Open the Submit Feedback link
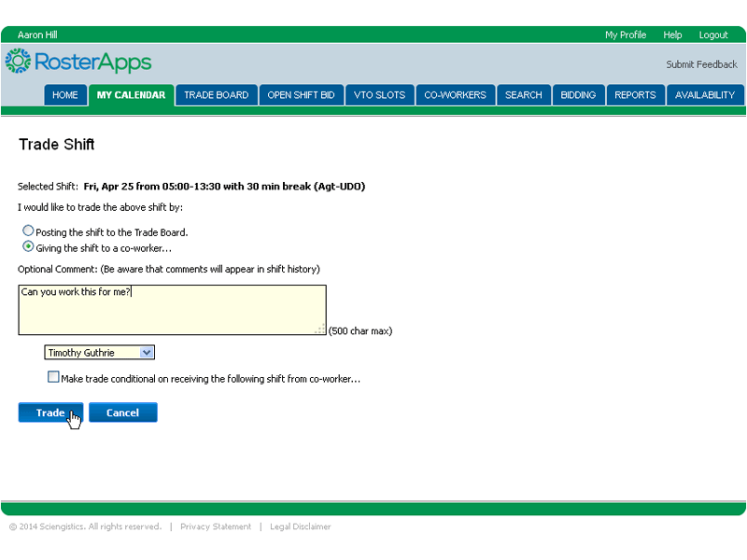Screen dimensions: 747x560 click(701, 64)
